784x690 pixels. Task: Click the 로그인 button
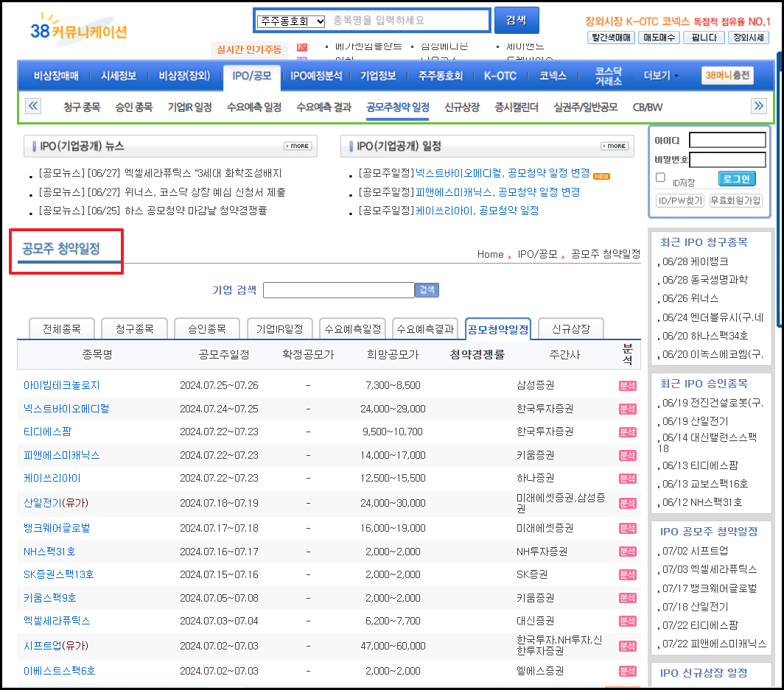(x=737, y=178)
